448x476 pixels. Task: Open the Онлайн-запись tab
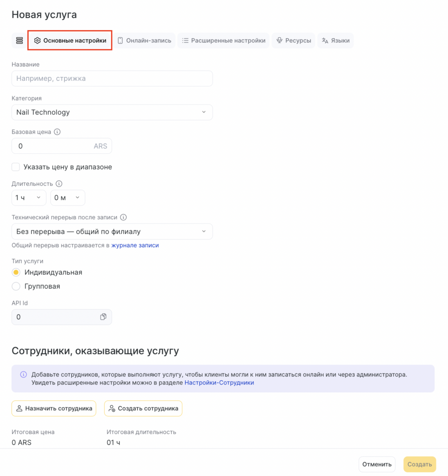[x=144, y=40]
